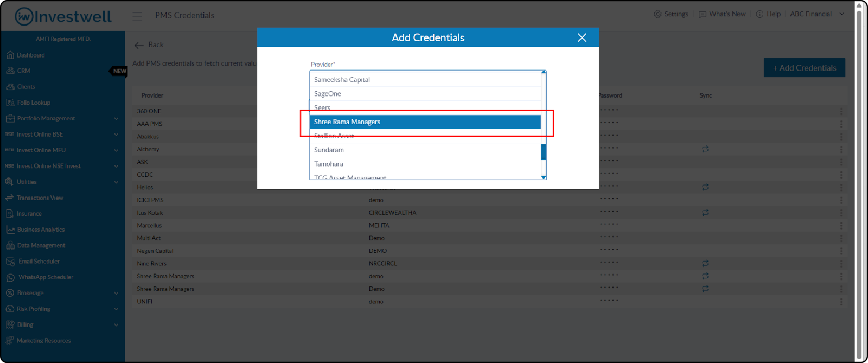Viewport: 868px width, 363px height.
Task: Click the sync icon for Itus Kotak row
Action: (705, 213)
